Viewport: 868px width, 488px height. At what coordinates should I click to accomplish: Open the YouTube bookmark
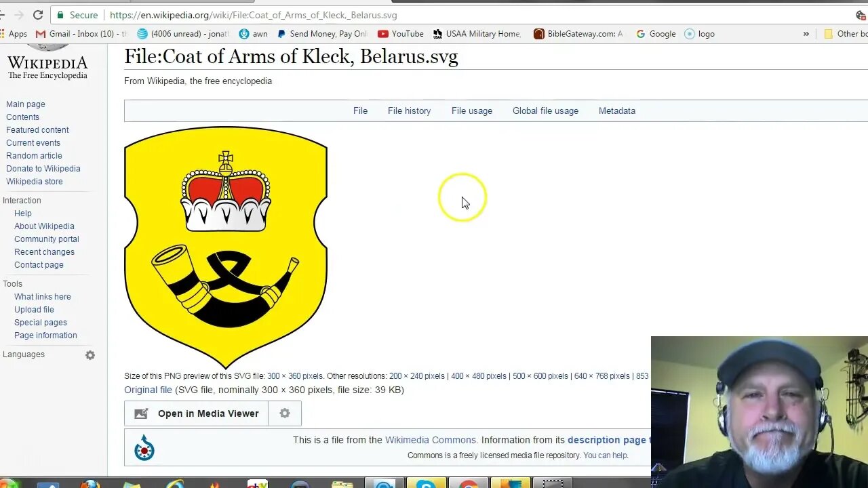tap(401, 34)
